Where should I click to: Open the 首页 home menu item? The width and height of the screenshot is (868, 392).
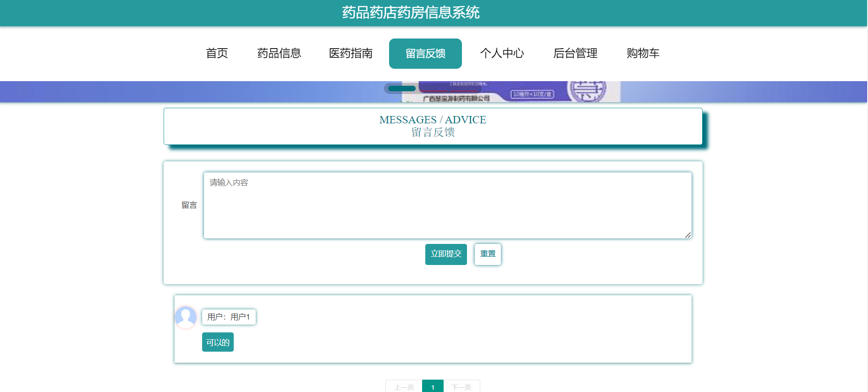click(x=217, y=53)
